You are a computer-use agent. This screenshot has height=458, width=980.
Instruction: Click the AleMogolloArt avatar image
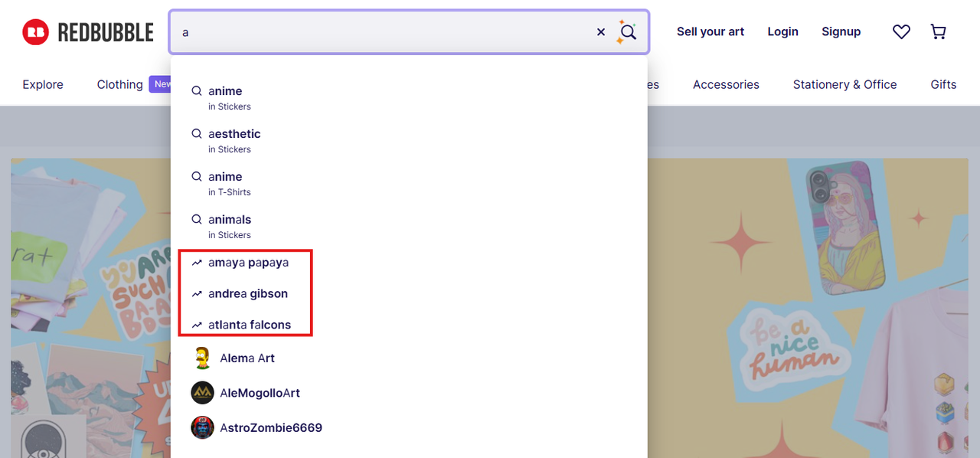point(202,393)
